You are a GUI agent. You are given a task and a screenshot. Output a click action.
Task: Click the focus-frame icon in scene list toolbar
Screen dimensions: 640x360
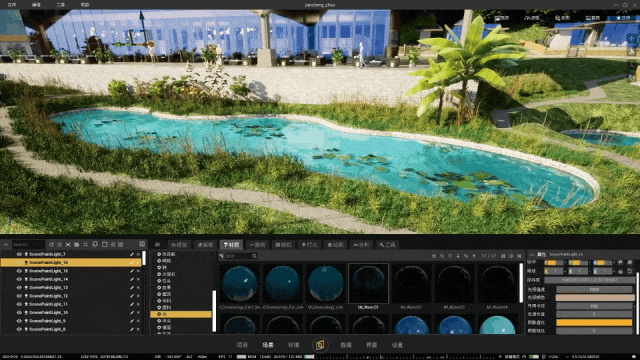click(68, 244)
